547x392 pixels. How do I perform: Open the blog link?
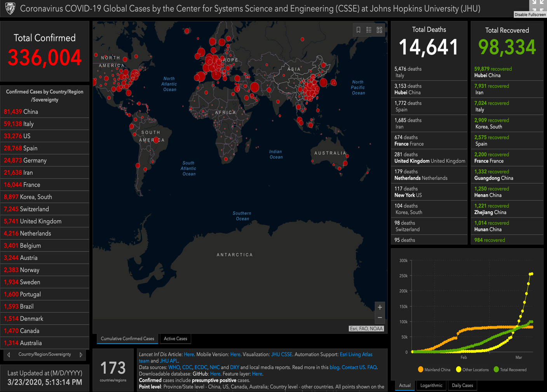[334, 367]
